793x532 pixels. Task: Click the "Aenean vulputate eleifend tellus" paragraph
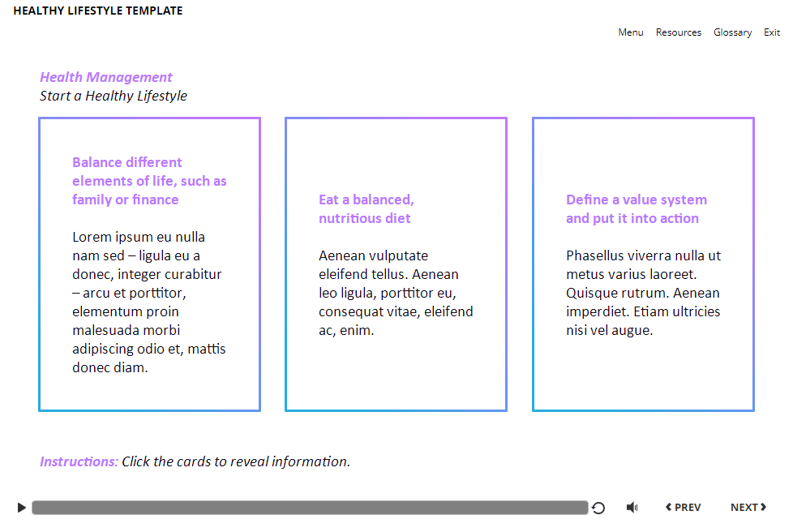[396, 293]
